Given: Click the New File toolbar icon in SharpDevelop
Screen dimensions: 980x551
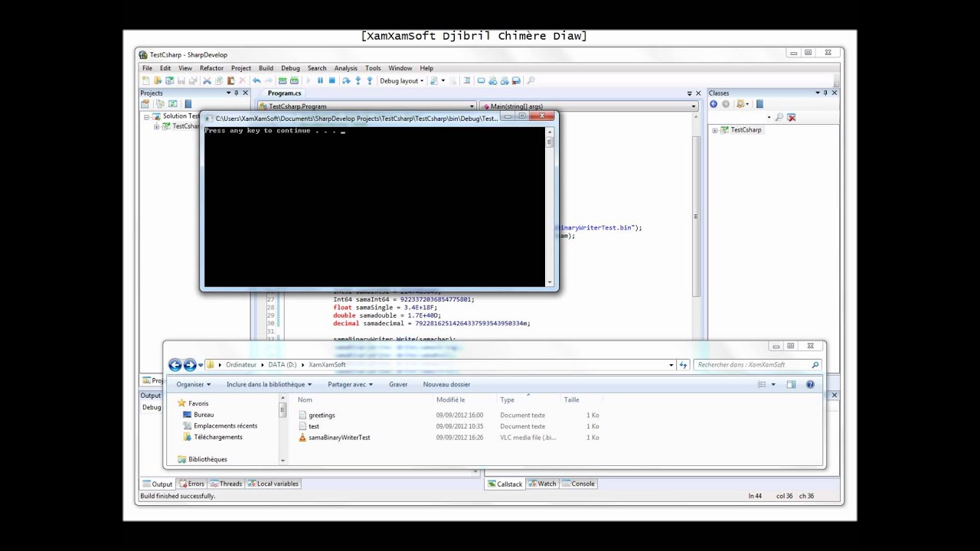Looking at the screenshot, I should pyautogui.click(x=145, y=80).
